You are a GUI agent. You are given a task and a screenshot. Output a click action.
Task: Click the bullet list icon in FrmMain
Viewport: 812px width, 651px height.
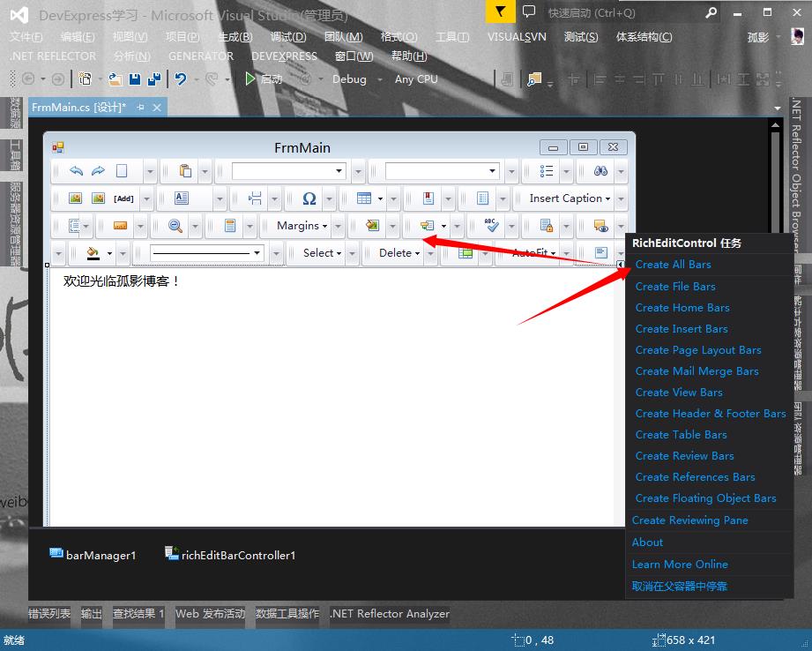[x=547, y=171]
